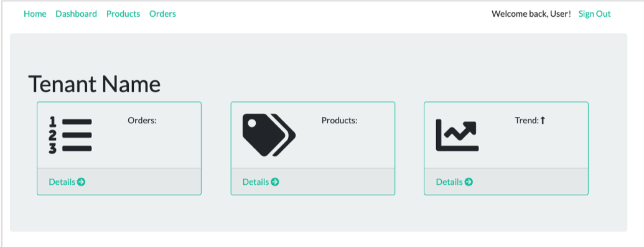
Task: Open Details link under Trend card
Action: 449,182
